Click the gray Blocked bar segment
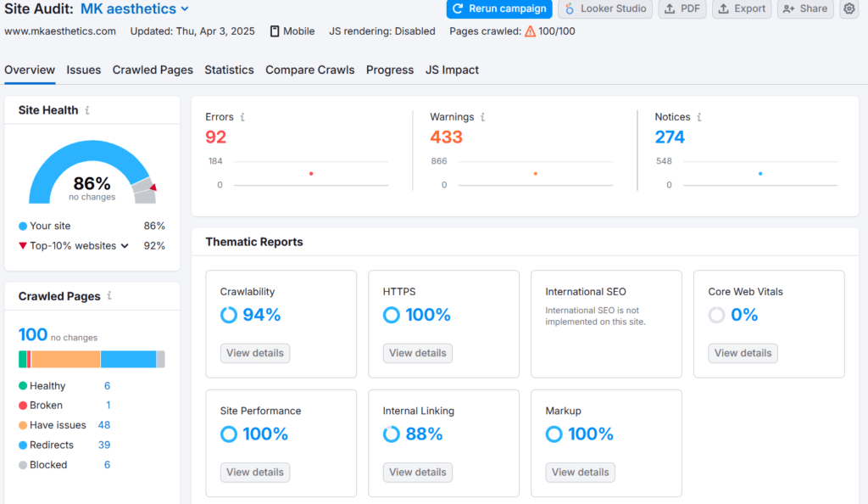Image resolution: width=868 pixels, height=504 pixels. pos(160,360)
